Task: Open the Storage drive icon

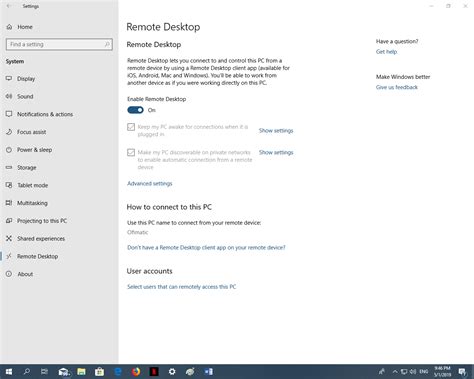Action: tap(9, 167)
